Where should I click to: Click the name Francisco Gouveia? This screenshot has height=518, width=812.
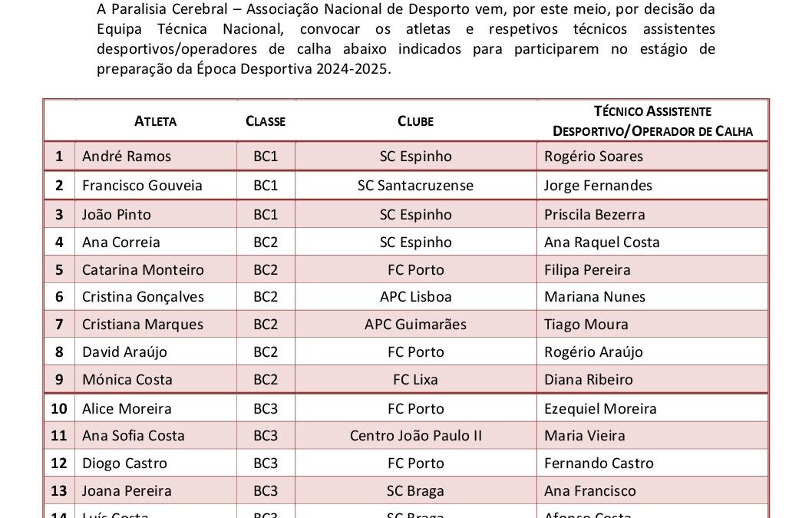142,186
